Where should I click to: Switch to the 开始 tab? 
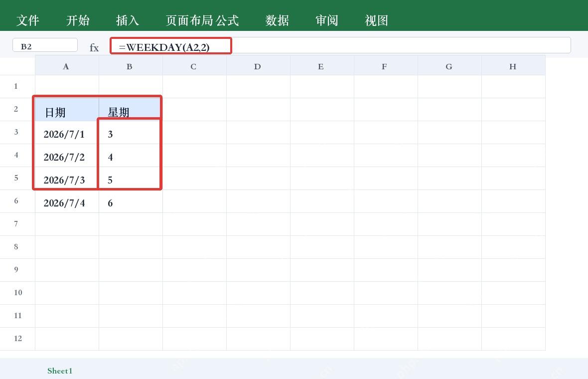pyautogui.click(x=78, y=20)
